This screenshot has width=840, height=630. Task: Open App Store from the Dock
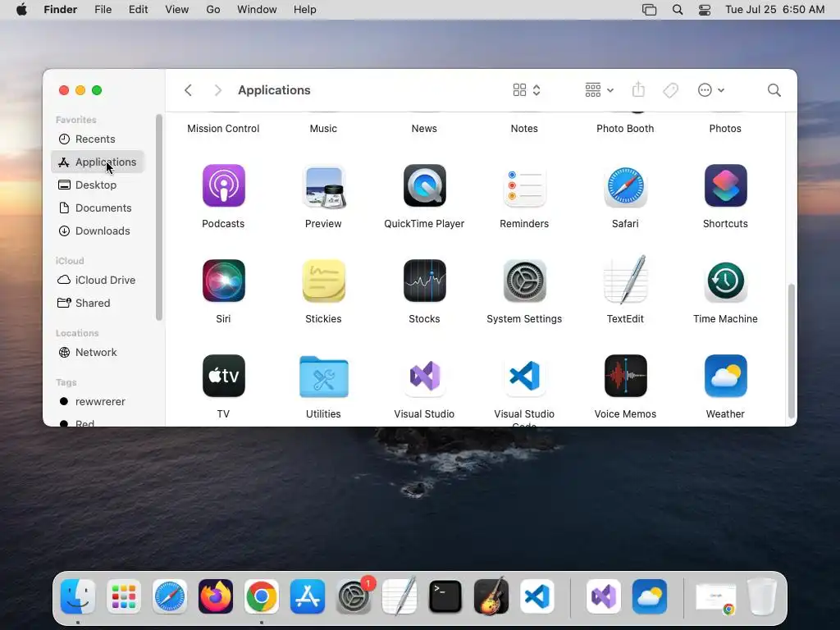click(308, 596)
